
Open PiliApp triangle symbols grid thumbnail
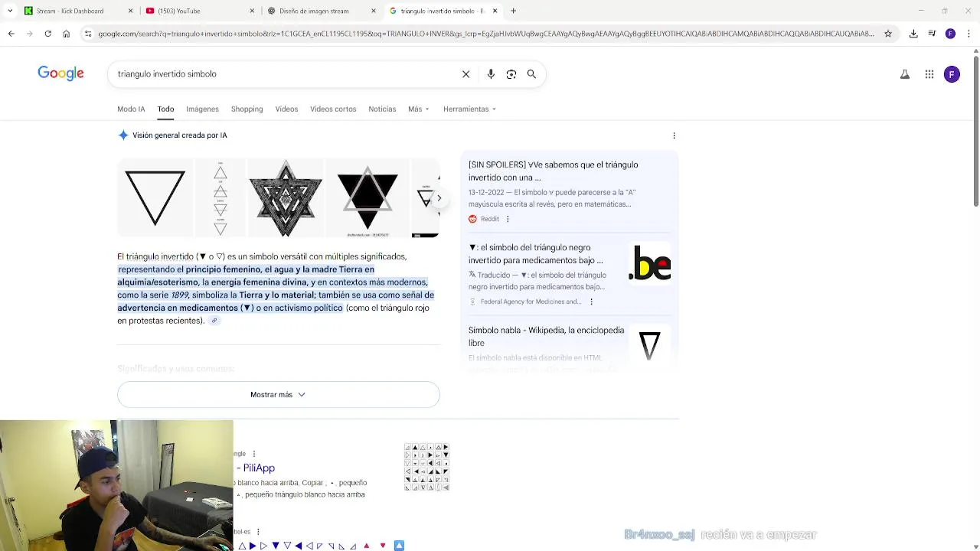pos(426,467)
